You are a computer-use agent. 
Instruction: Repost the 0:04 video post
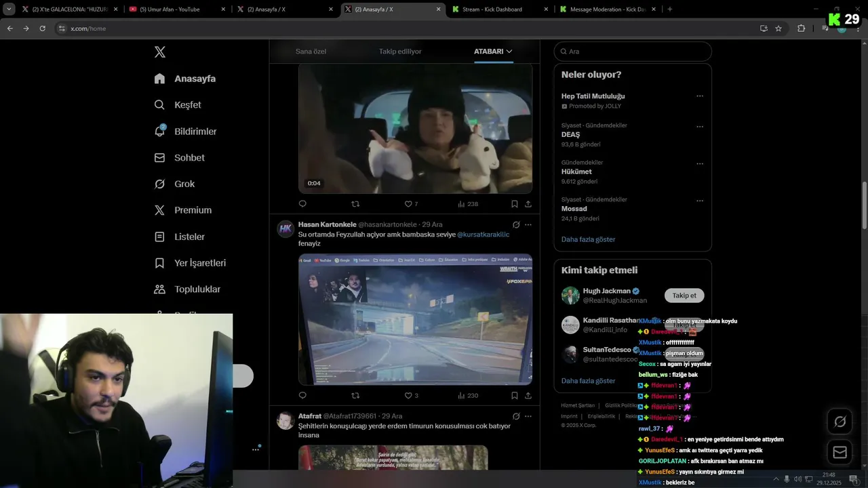click(355, 204)
